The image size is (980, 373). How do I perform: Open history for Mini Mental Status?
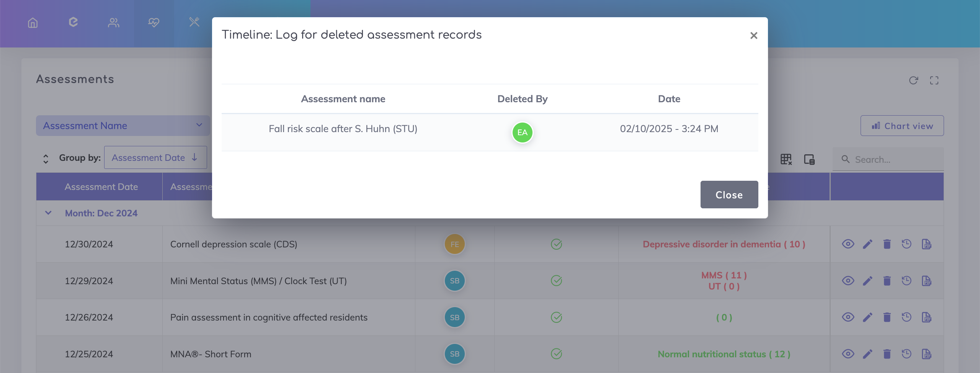[906, 281]
